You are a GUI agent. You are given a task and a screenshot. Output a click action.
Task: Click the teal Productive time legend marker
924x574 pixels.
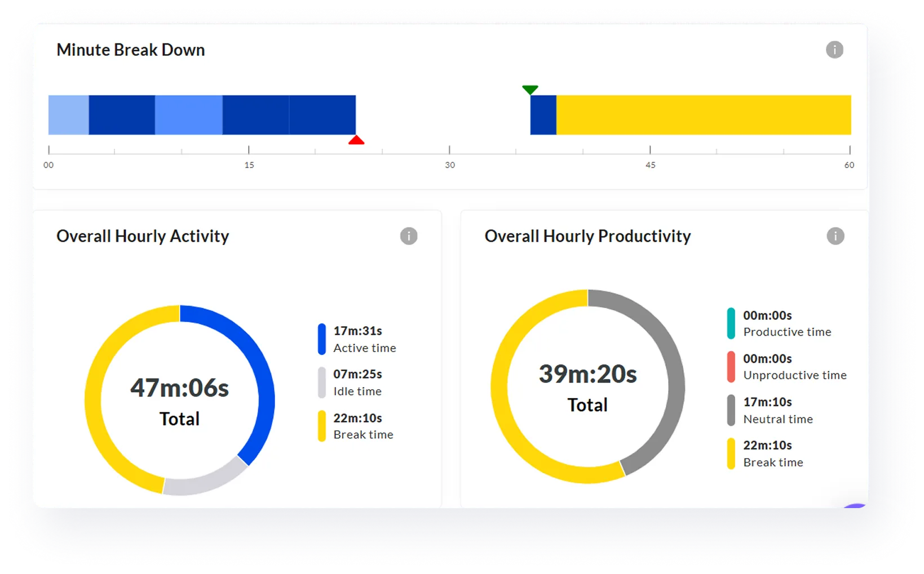(731, 323)
